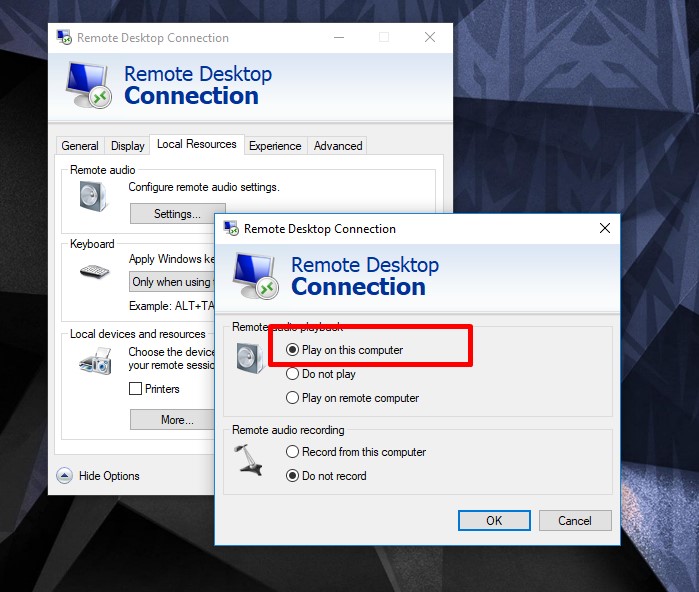Click the 'Remote audio recording' group label
The width and height of the screenshot is (699, 592).
click(288, 430)
